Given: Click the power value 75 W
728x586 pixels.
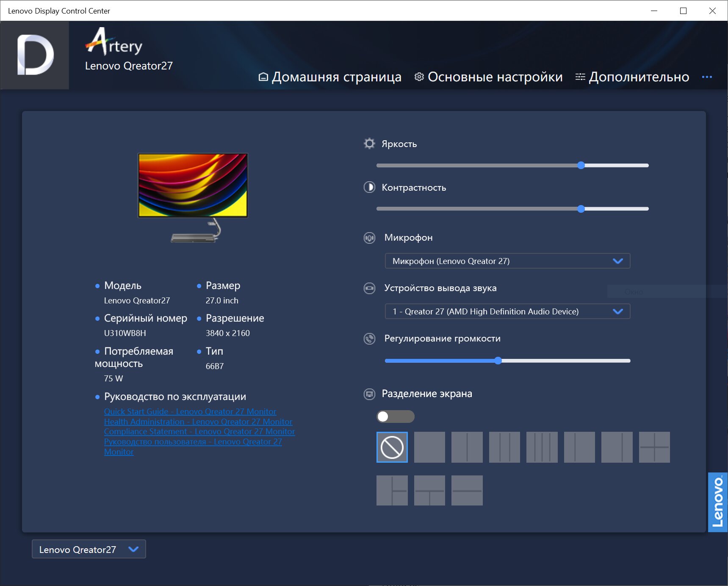Looking at the screenshot, I should click(x=113, y=378).
